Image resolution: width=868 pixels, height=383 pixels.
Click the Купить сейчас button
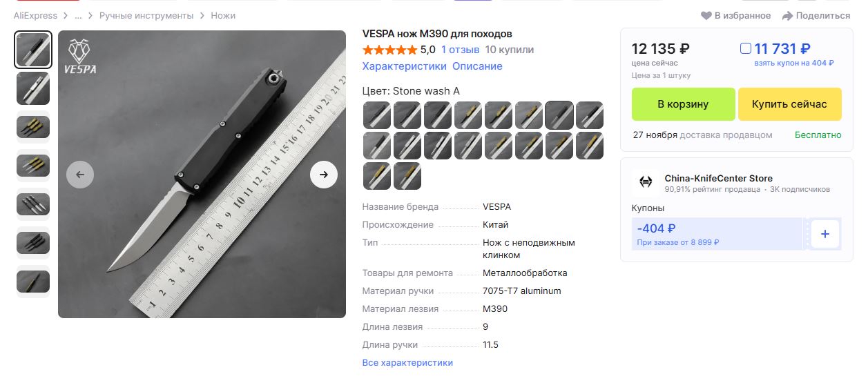point(789,104)
